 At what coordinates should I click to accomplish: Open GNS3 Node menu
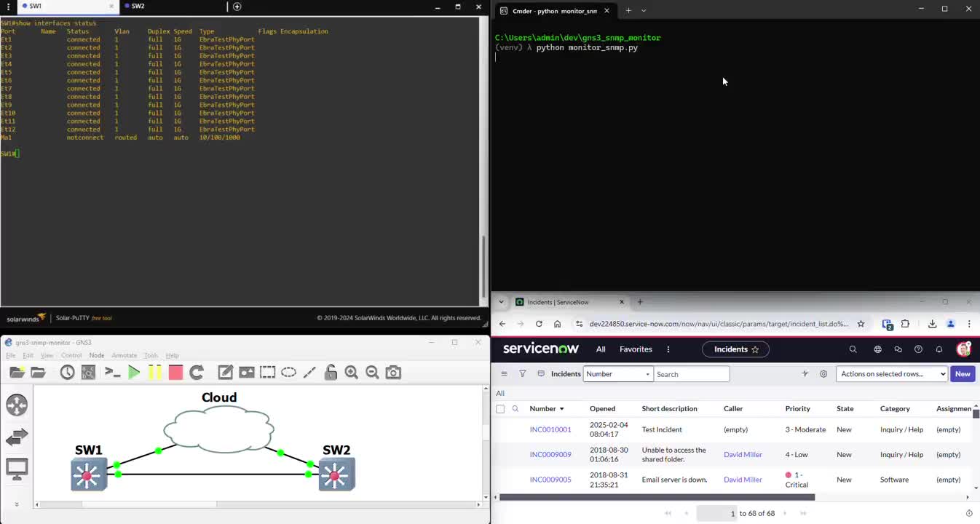97,356
